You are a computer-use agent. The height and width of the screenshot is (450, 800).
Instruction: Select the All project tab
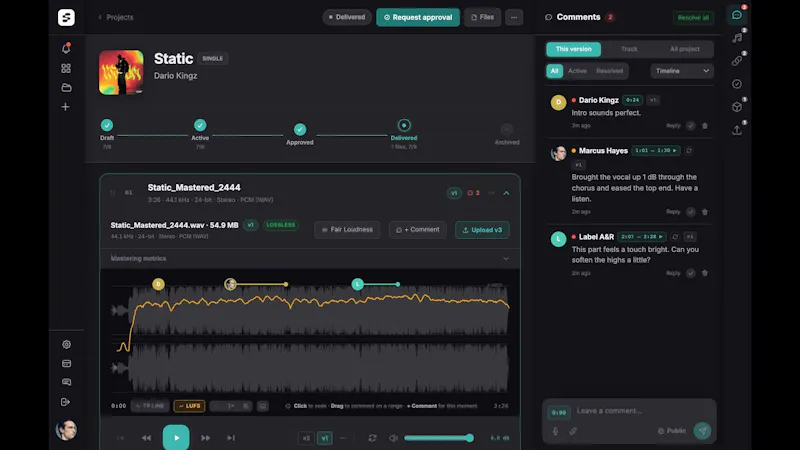click(x=684, y=49)
